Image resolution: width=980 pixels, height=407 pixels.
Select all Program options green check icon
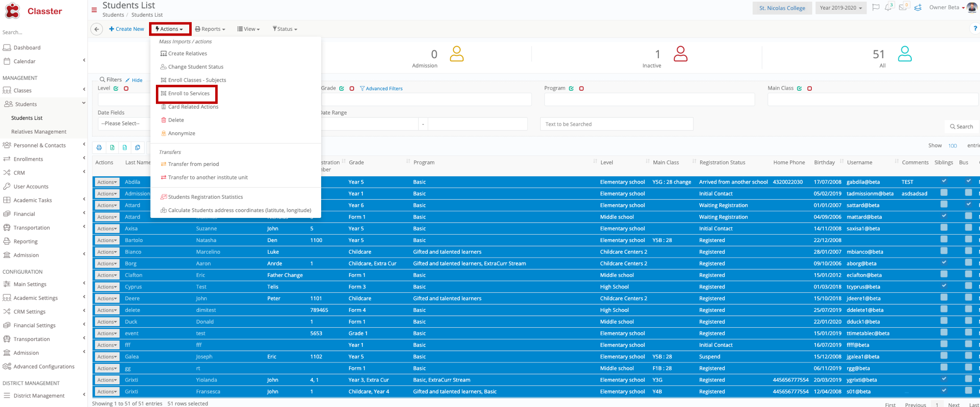[571, 89]
